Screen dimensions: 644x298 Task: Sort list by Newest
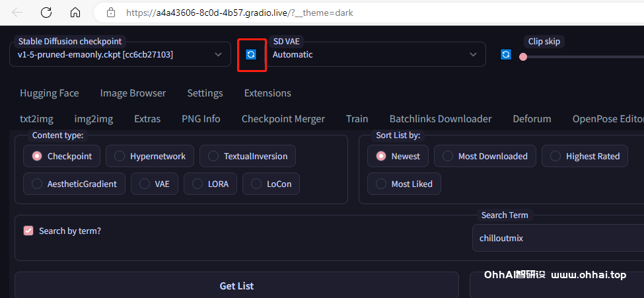click(x=398, y=156)
